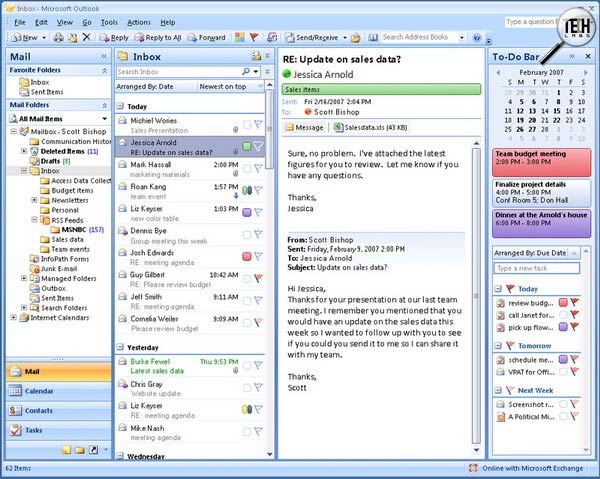Forward the selected email

(x=207, y=37)
